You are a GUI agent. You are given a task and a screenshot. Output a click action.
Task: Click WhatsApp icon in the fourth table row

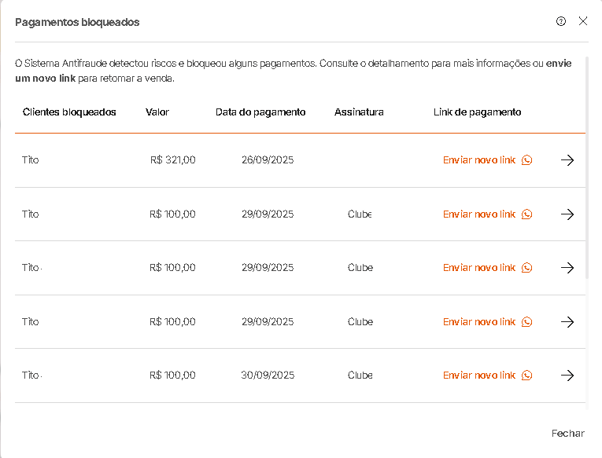527,322
